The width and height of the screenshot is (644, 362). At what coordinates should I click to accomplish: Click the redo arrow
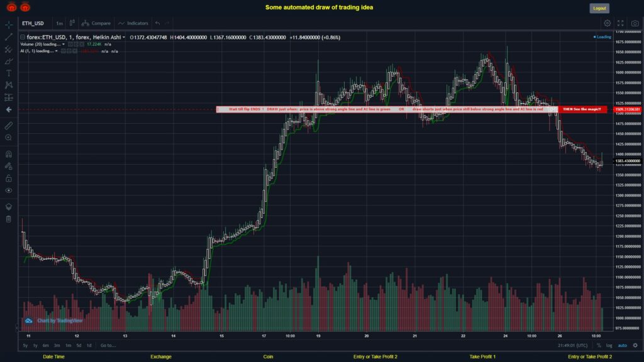167,23
